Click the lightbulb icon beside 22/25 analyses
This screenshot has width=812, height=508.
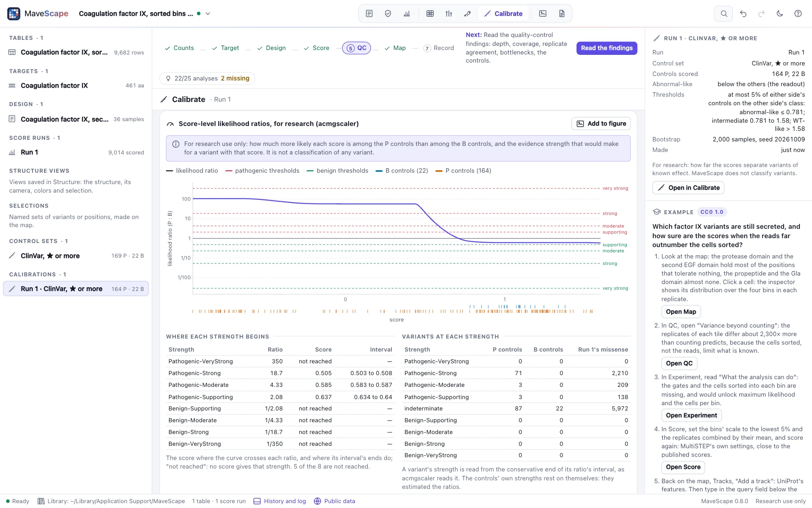pyautogui.click(x=168, y=78)
